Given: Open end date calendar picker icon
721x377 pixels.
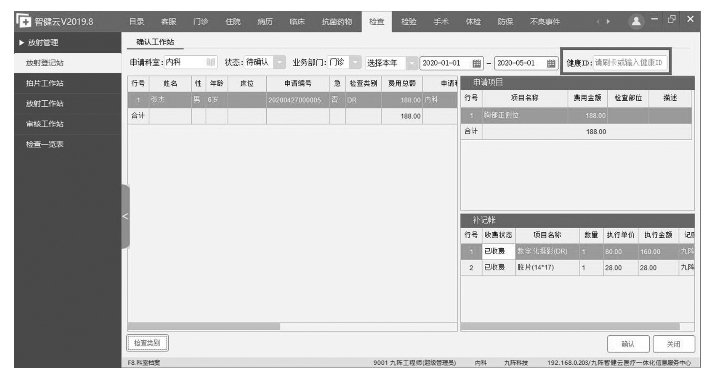Looking at the screenshot, I should [551, 63].
